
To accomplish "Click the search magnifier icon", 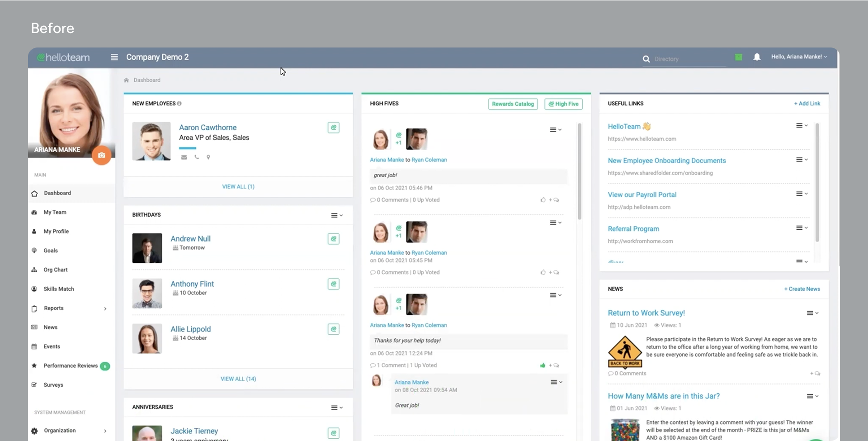I will tap(646, 59).
